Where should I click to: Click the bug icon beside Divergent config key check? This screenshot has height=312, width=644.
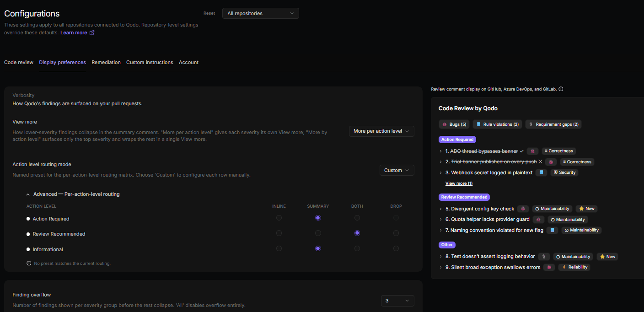click(x=523, y=209)
